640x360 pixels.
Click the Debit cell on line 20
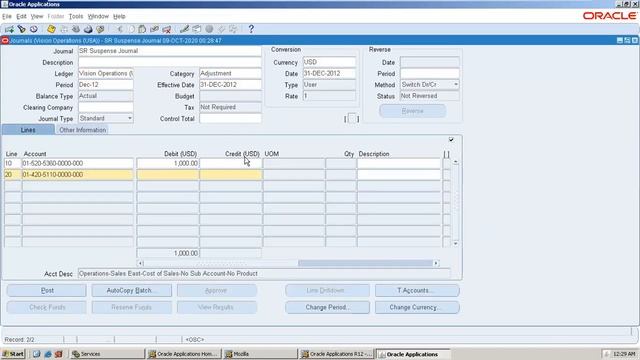pyautogui.click(x=168, y=175)
